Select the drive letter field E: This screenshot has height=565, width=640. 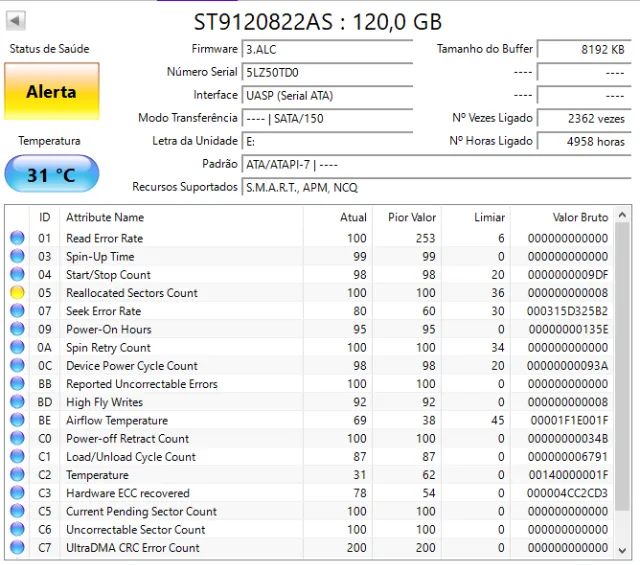327,141
